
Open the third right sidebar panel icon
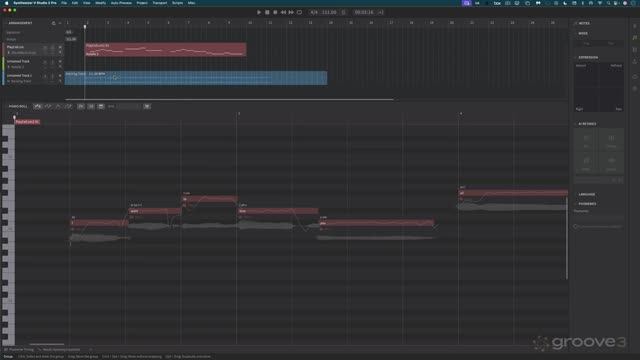pyautogui.click(x=635, y=50)
